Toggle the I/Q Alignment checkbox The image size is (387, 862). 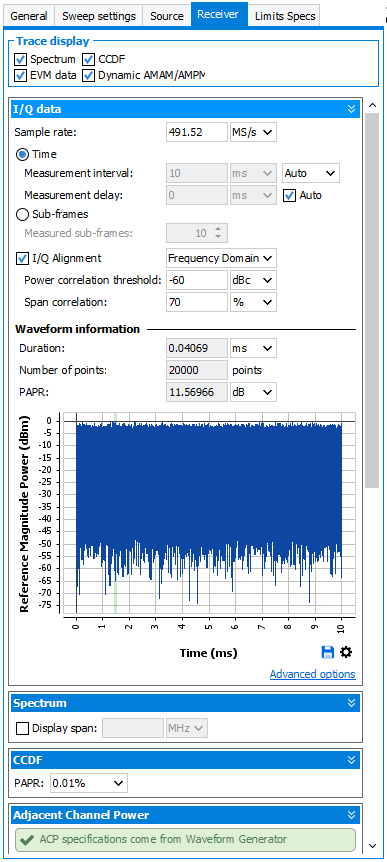coord(22,258)
